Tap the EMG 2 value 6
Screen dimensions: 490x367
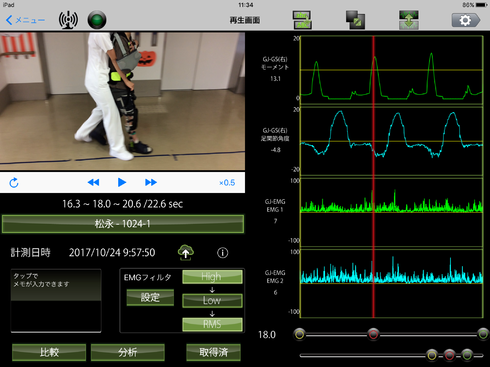275,293
